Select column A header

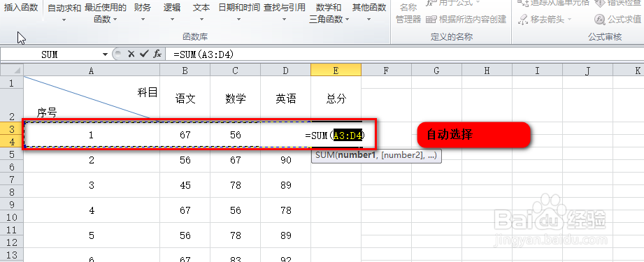pos(92,71)
